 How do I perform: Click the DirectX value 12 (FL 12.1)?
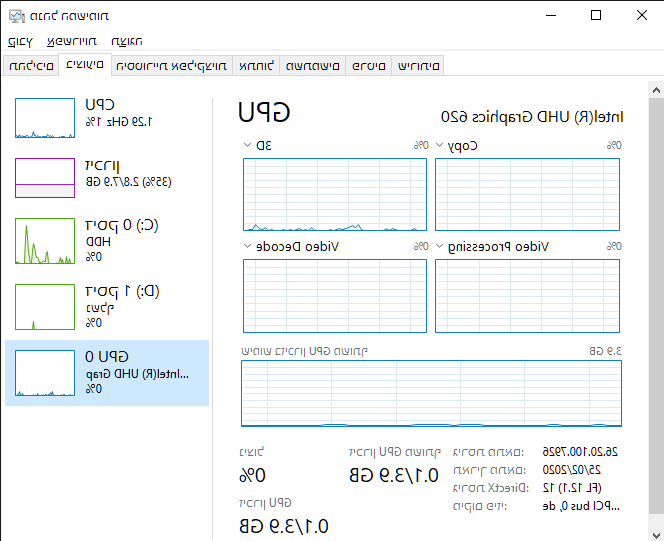[x=572, y=488]
